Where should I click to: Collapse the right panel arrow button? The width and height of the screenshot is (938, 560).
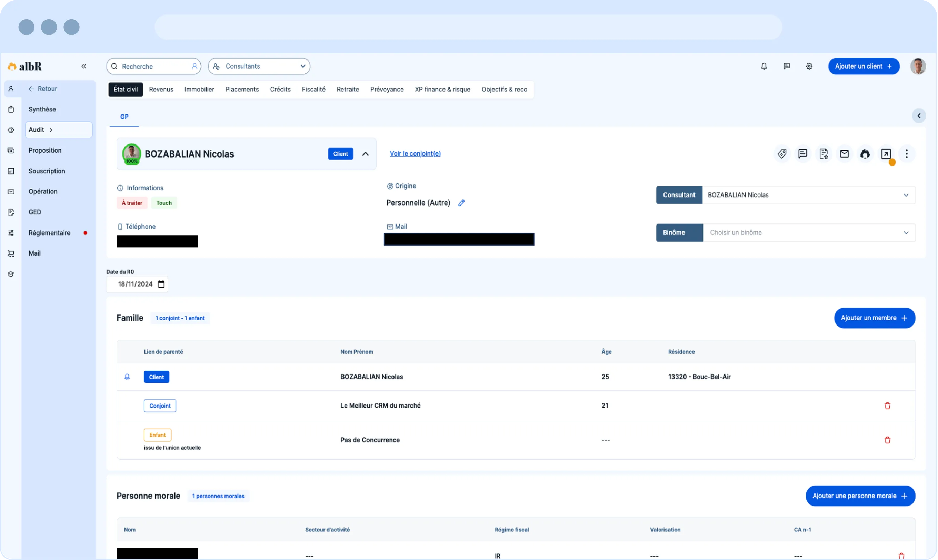pos(919,116)
